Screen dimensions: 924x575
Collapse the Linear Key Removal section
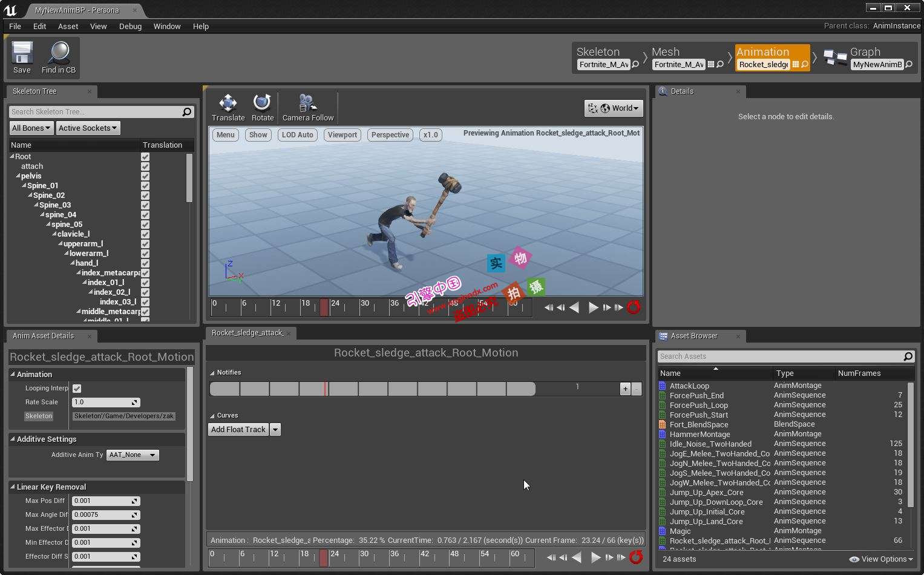(x=12, y=487)
